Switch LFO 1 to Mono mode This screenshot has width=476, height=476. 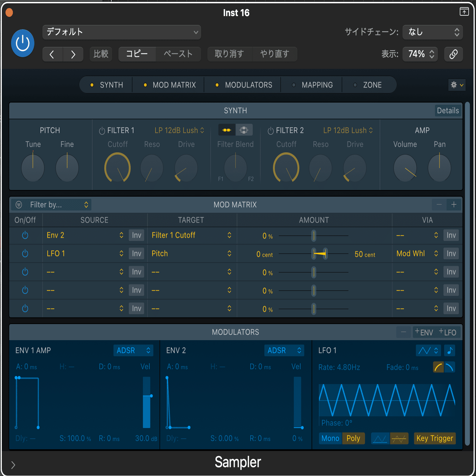(x=330, y=438)
